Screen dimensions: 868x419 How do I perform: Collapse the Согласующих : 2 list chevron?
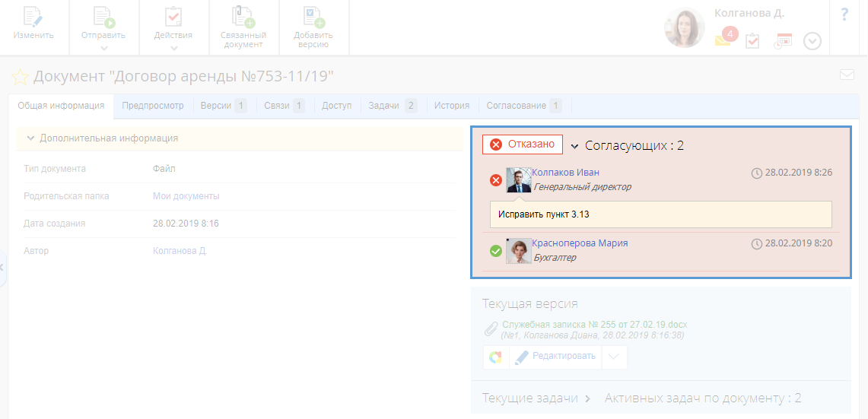(574, 146)
